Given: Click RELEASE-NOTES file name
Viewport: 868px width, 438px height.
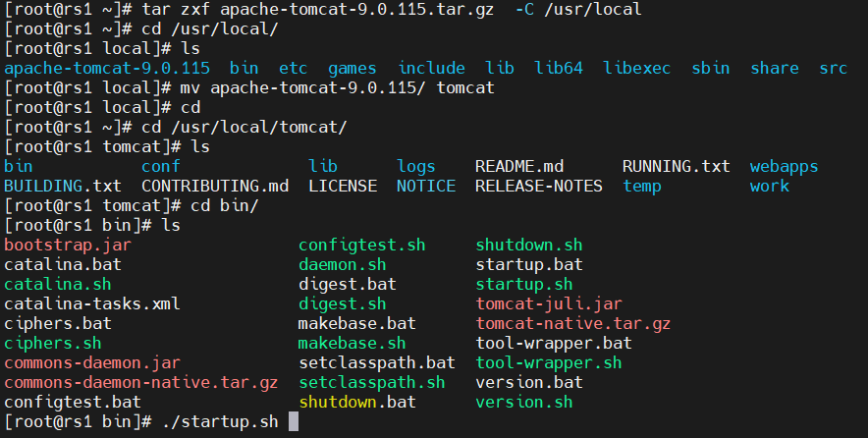Looking at the screenshot, I should click(539, 186).
